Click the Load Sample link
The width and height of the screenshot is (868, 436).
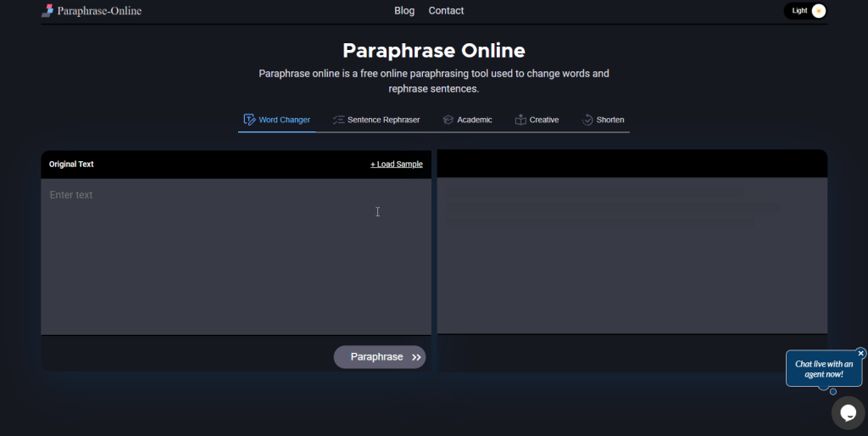[x=396, y=164]
